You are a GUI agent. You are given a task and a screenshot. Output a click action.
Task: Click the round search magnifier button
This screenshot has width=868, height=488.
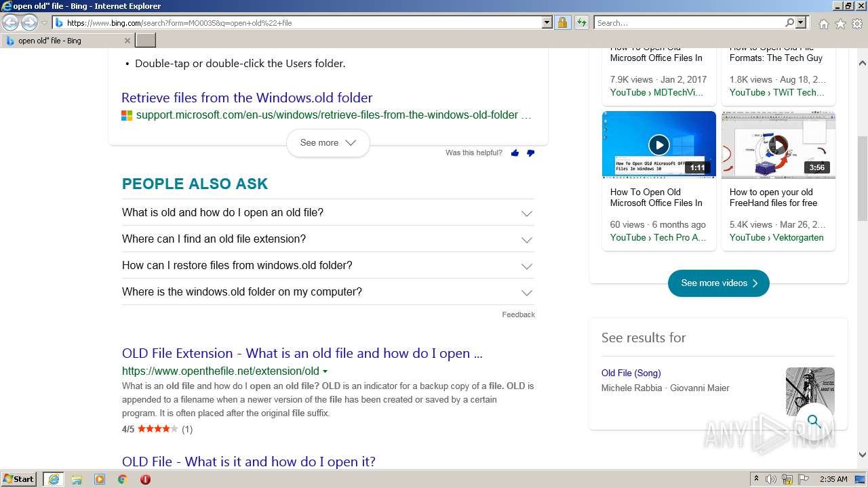(x=814, y=422)
